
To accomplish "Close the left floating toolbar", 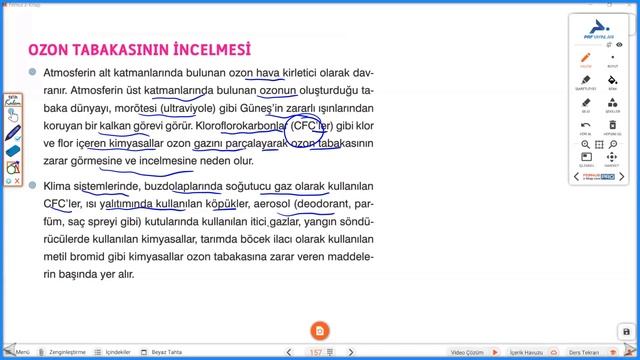I will click(17, 181).
